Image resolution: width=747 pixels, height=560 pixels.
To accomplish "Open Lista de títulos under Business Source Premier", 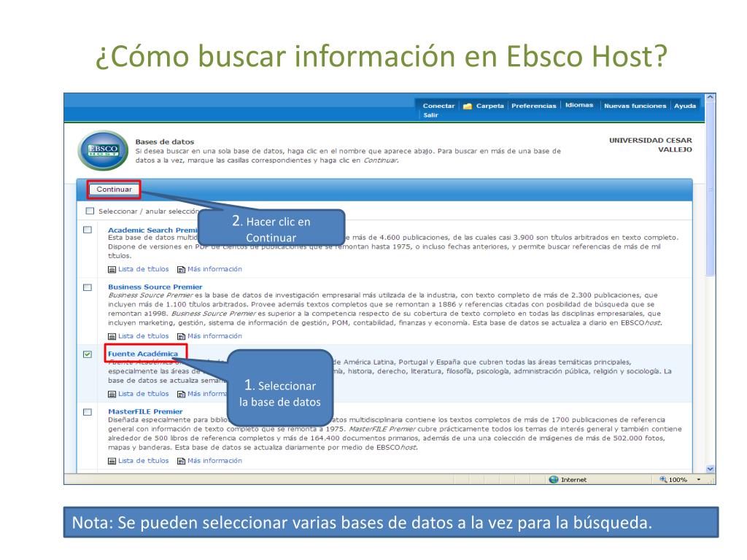I will point(144,335).
